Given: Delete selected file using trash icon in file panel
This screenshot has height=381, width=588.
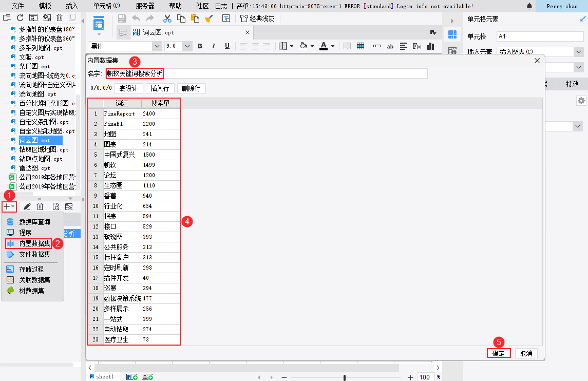Looking at the screenshot, I should [60, 17].
